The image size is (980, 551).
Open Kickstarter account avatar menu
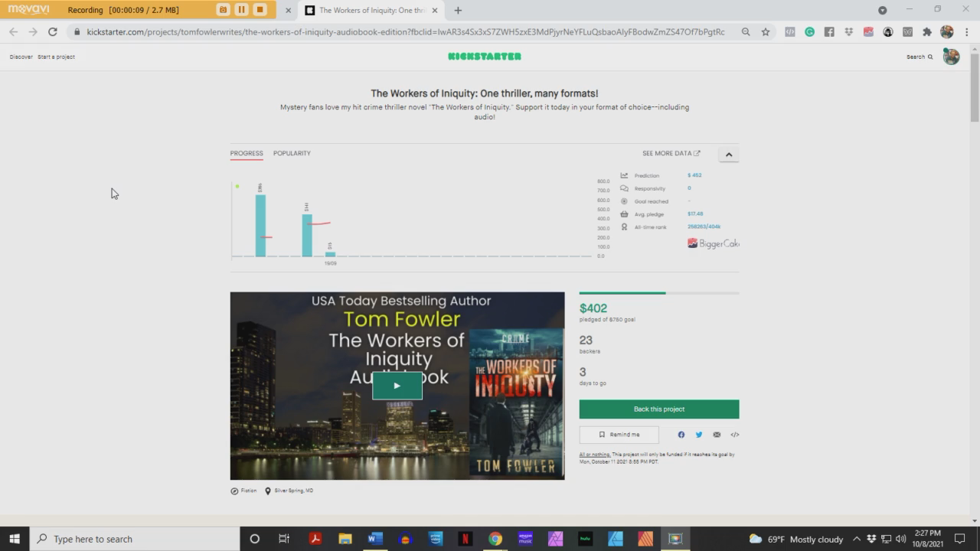click(x=951, y=57)
